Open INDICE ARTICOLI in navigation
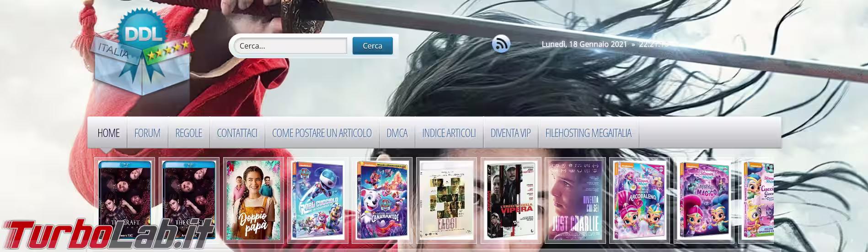This screenshot has width=868, height=252. (x=449, y=133)
